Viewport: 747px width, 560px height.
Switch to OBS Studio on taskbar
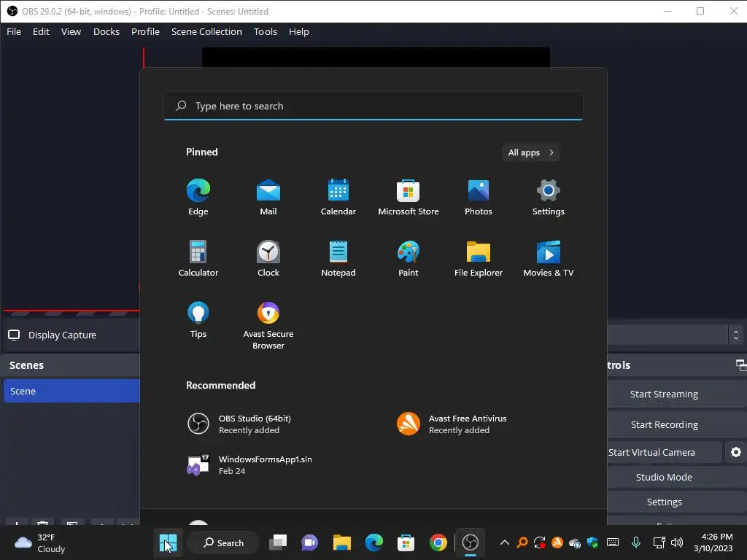[x=471, y=542]
